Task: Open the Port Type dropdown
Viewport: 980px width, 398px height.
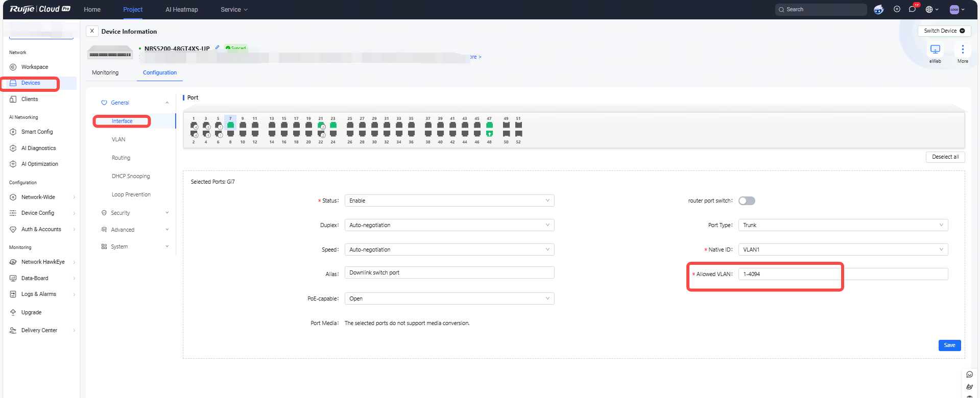Action: (x=843, y=225)
